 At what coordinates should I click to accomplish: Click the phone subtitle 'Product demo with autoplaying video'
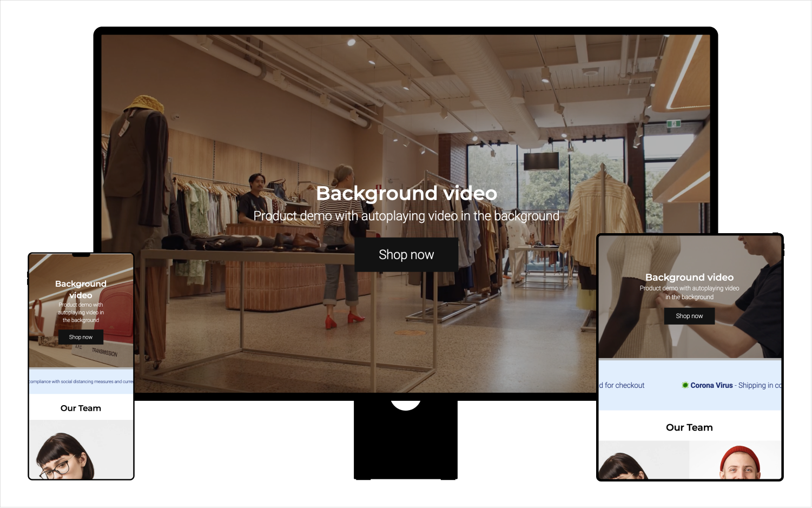[x=81, y=313]
